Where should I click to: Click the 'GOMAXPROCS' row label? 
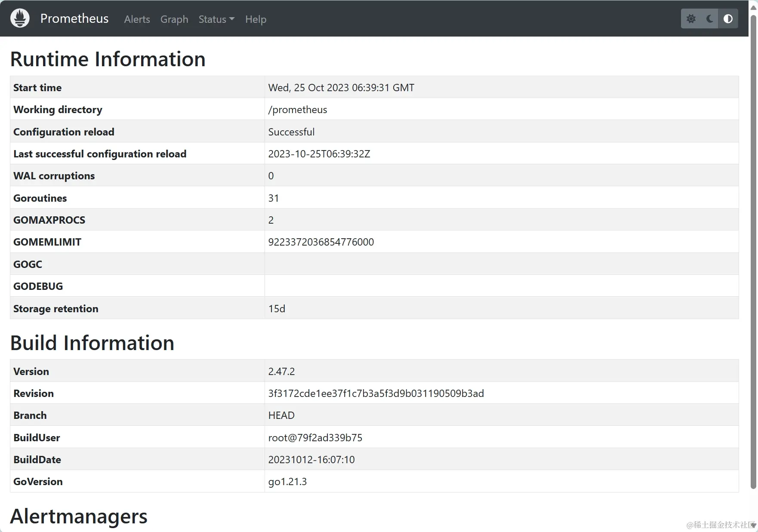click(x=49, y=220)
